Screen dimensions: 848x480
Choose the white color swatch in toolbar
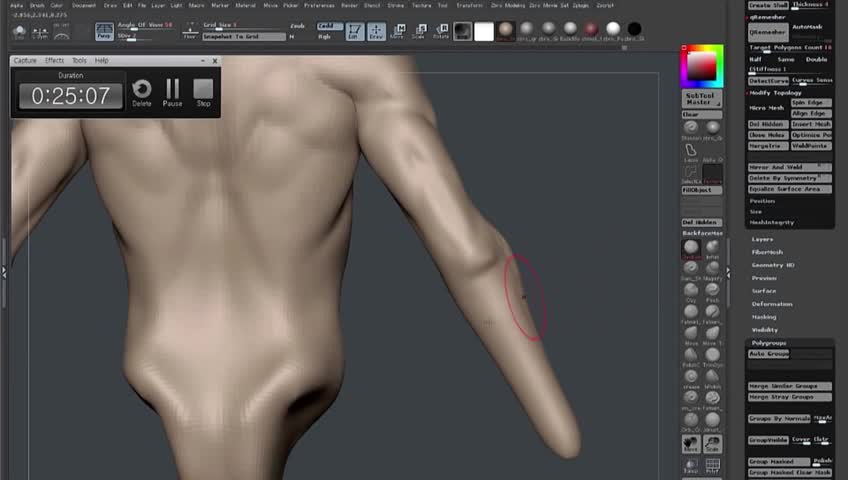click(484, 31)
